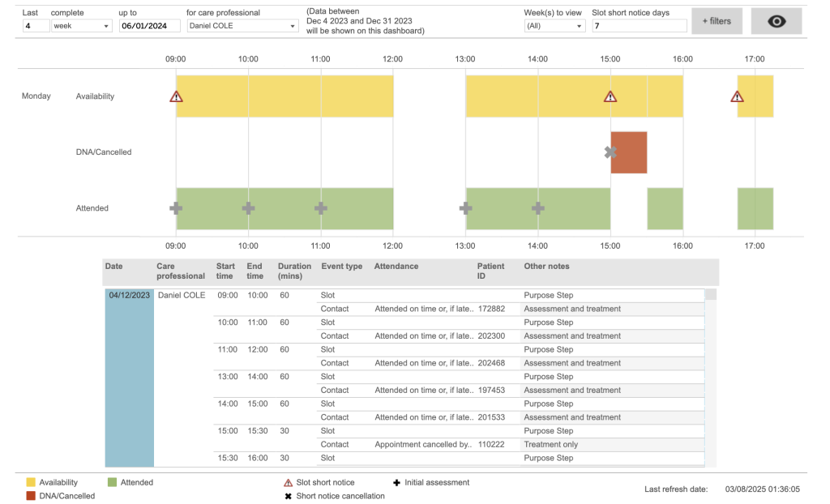This screenshot has width=830, height=504.
Task: Click the 09:00 slot short notice warning icon
Action: [x=176, y=96]
